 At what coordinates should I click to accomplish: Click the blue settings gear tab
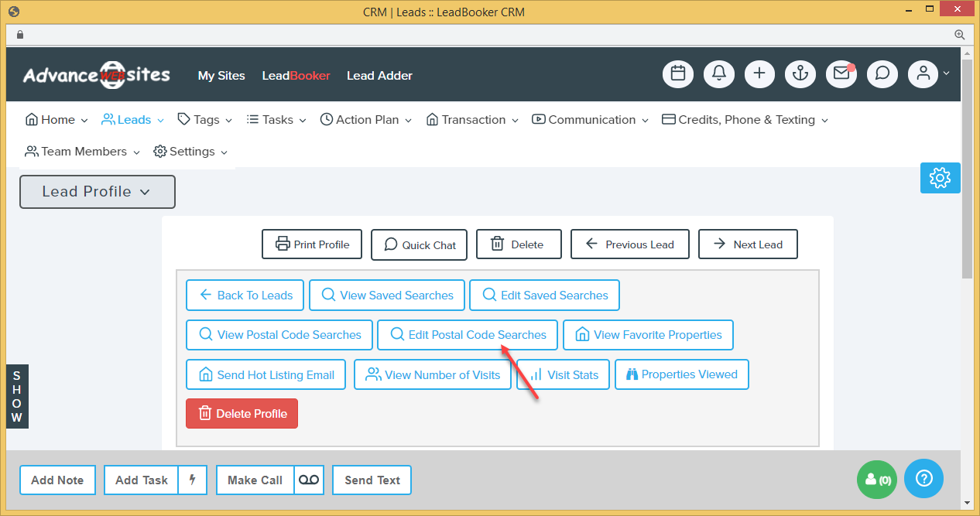click(940, 178)
